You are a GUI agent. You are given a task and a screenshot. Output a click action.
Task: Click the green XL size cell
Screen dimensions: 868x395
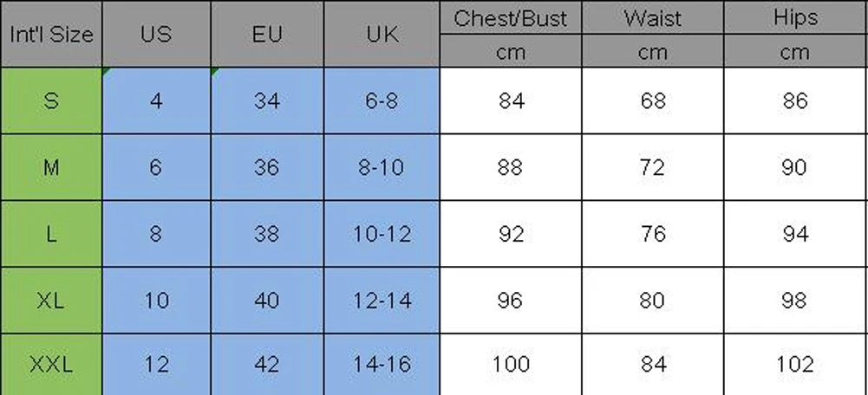click(x=51, y=301)
